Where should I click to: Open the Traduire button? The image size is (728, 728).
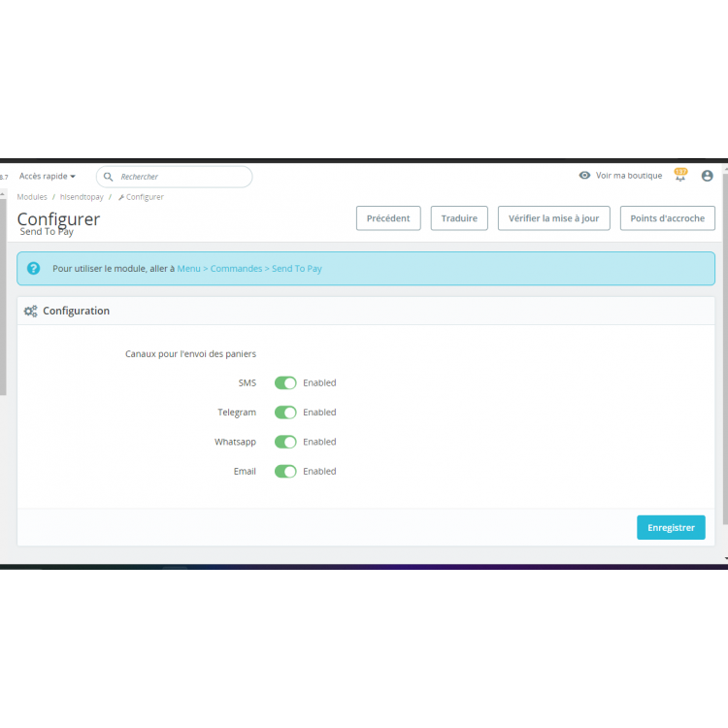tap(459, 218)
